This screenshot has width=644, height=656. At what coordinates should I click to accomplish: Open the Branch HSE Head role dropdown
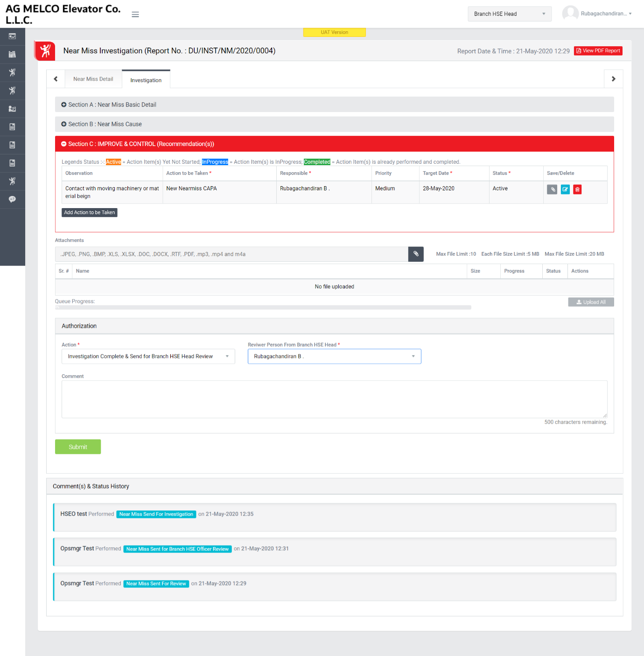[x=509, y=14]
